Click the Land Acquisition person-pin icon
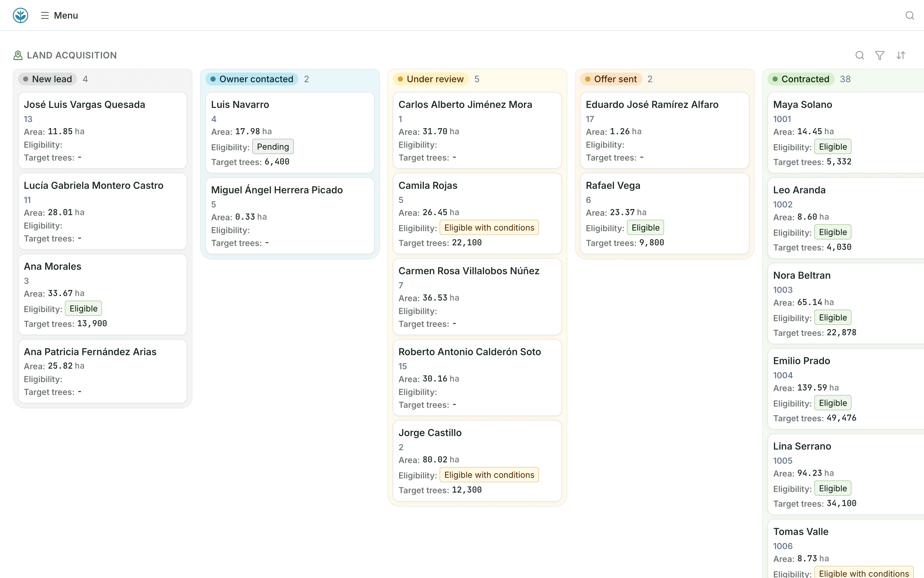This screenshot has height=578, width=924. [18, 56]
